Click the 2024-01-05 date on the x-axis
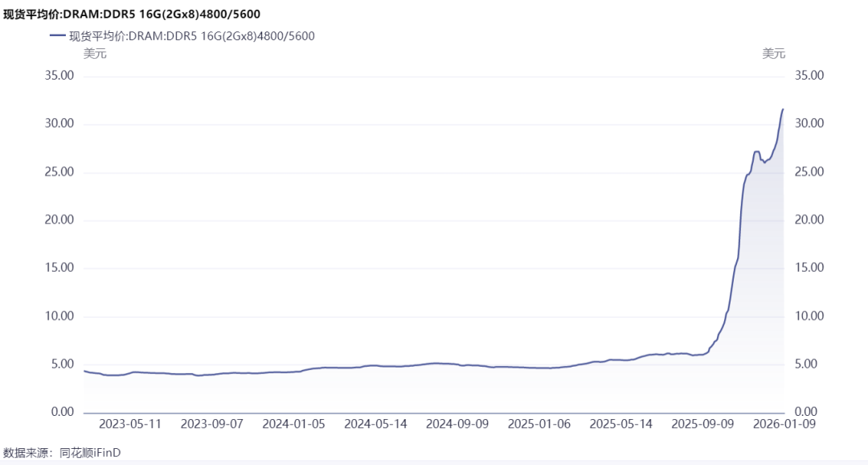This screenshot has width=868, height=465. click(x=293, y=424)
